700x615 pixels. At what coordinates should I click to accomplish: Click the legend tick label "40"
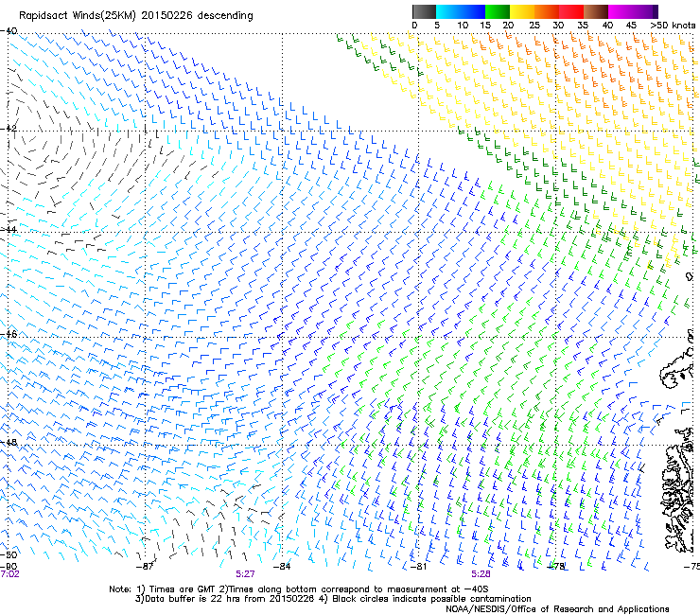click(607, 26)
